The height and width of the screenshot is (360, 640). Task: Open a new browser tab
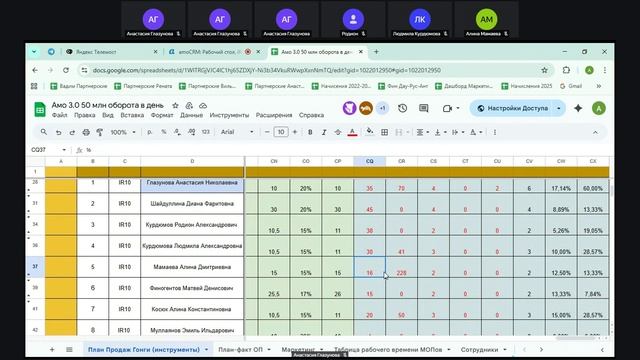tap(376, 52)
